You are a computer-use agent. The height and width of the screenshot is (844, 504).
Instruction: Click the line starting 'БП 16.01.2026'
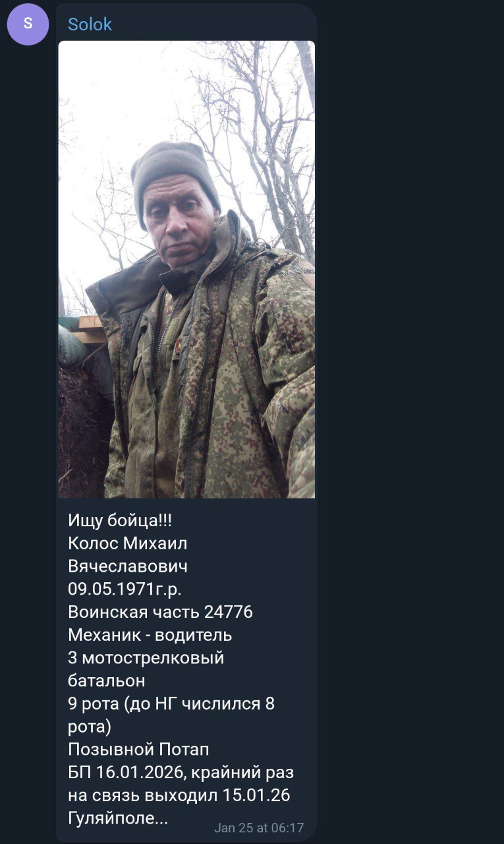pos(181,772)
